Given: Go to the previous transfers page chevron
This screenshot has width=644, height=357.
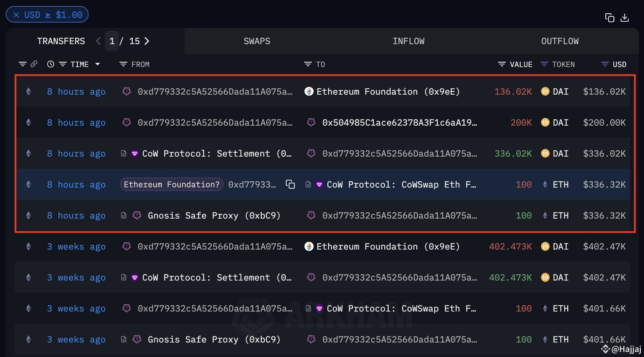Looking at the screenshot, I should pyautogui.click(x=98, y=41).
